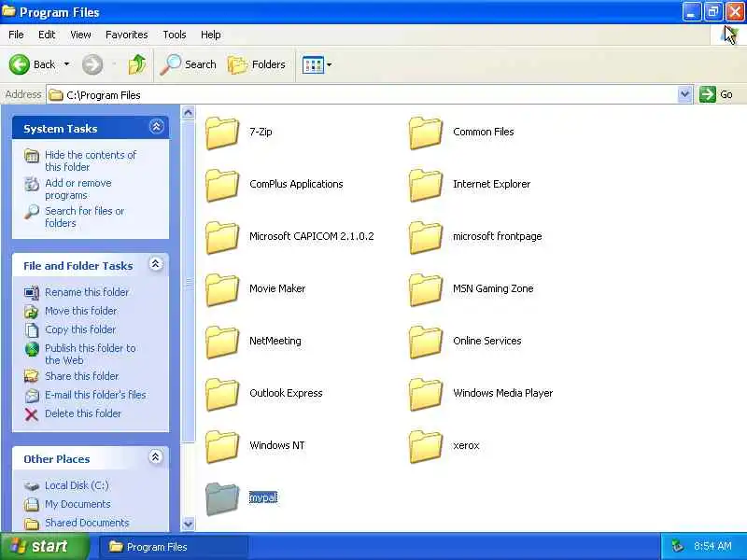Open the Views dropdown arrow
Screen dimensions: 747x560
[329, 64]
